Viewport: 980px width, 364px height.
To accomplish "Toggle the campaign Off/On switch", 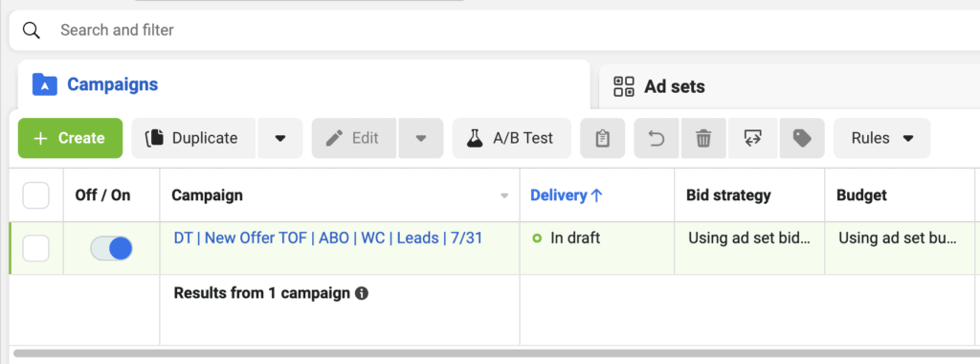I will click(x=111, y=248).
